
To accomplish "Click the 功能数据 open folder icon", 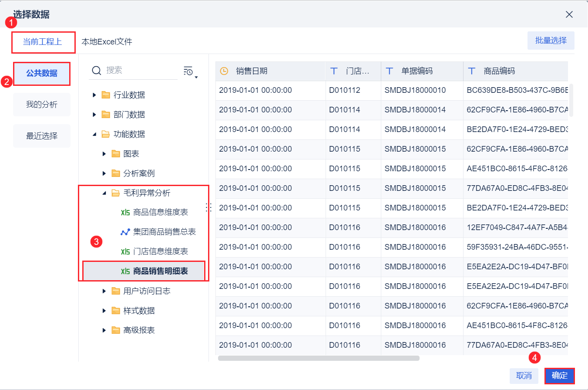I will tap(106, 134).
